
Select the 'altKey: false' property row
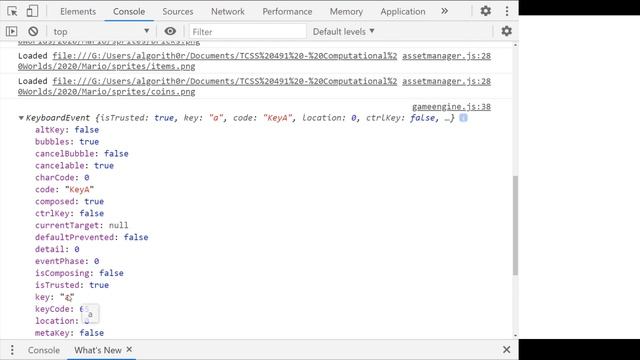coord(67,130)
